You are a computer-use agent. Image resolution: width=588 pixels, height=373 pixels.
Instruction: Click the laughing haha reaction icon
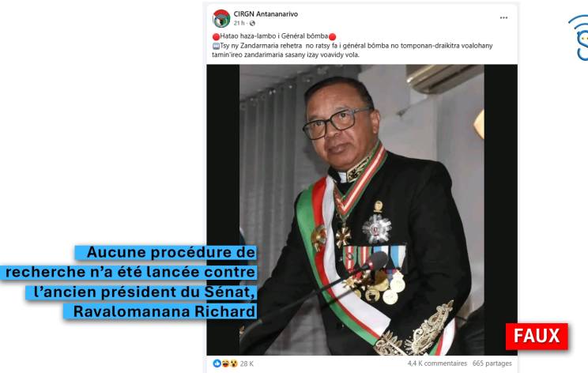225,364
